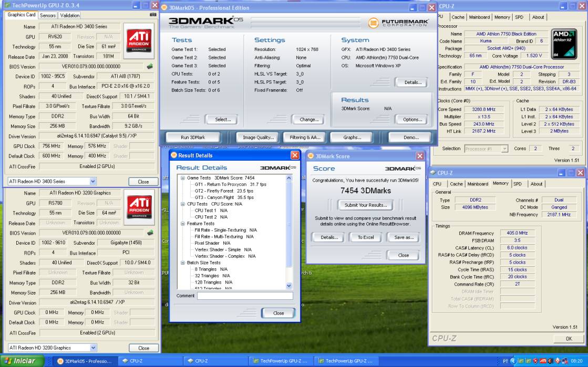Open the ATI Radeon HD 3400 Series dropdown
Image resolution: width=588 pixels, height=367 pixels.
92,182
